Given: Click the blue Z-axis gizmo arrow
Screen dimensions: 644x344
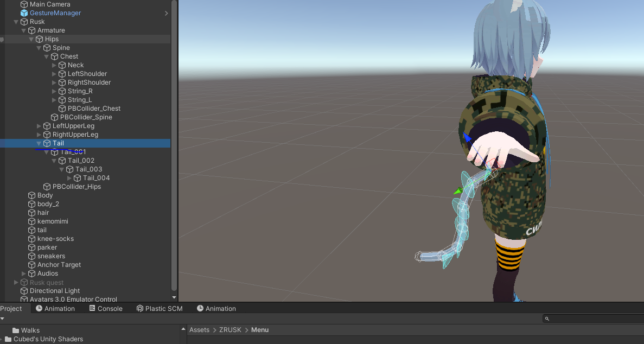Looking at the screenshot, I should click(467, 137).
